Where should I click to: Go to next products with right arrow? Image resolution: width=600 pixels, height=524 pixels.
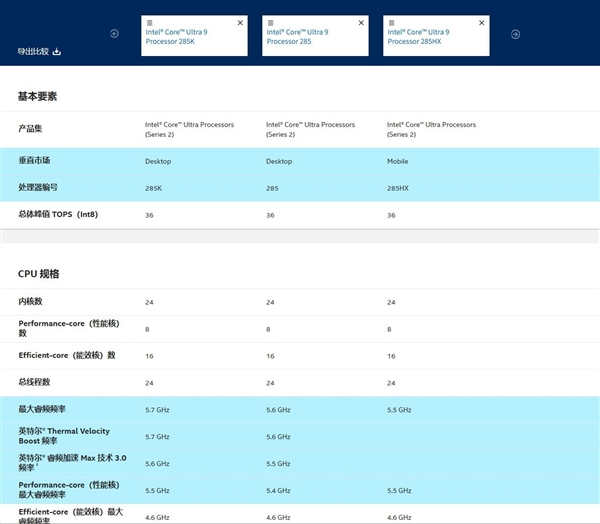coord(515,34)
